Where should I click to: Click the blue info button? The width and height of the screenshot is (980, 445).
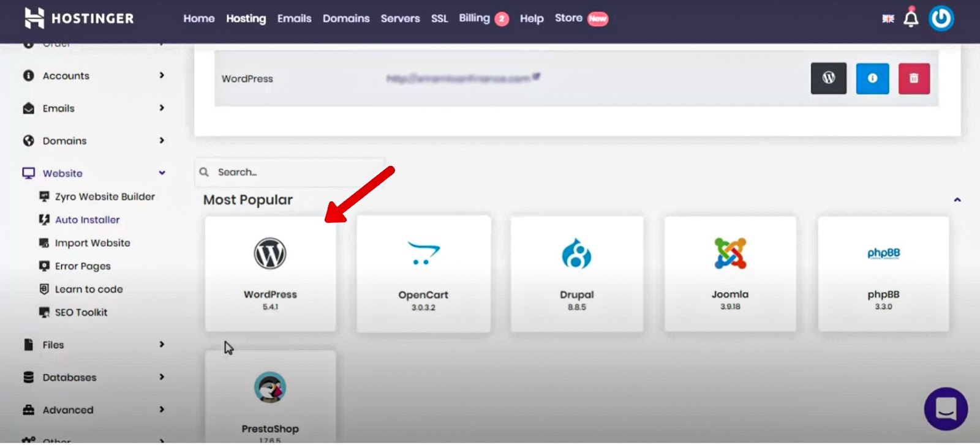(x=872, y=78)
